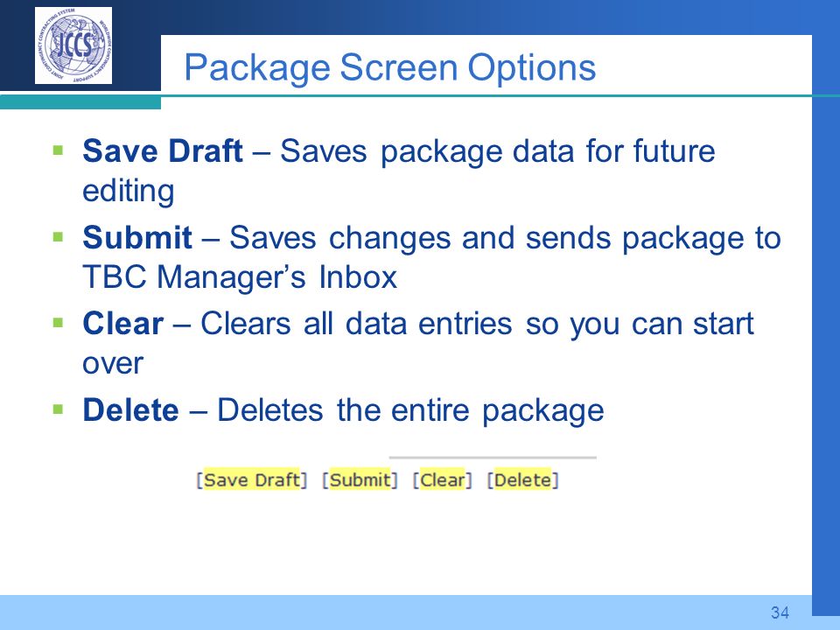
Task: Click the green bullet beside Save Draft
Action: click(58, 149)
